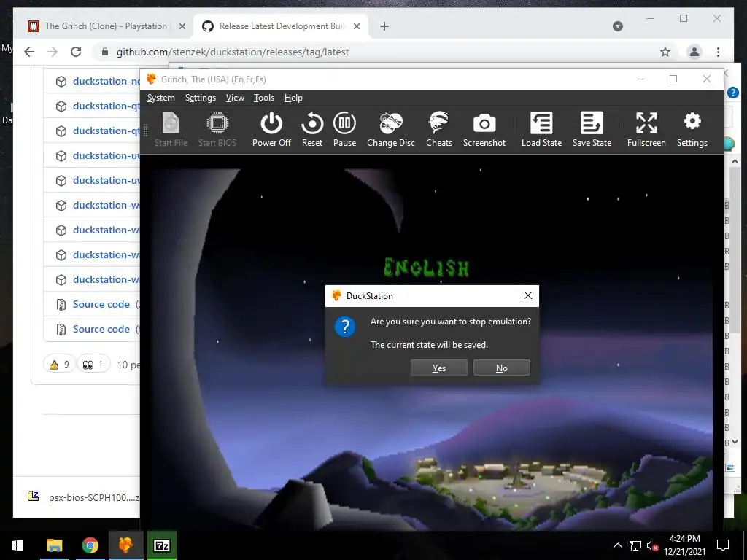
Task: Open a new Chrome tab
Action: (x=384, y=26)
